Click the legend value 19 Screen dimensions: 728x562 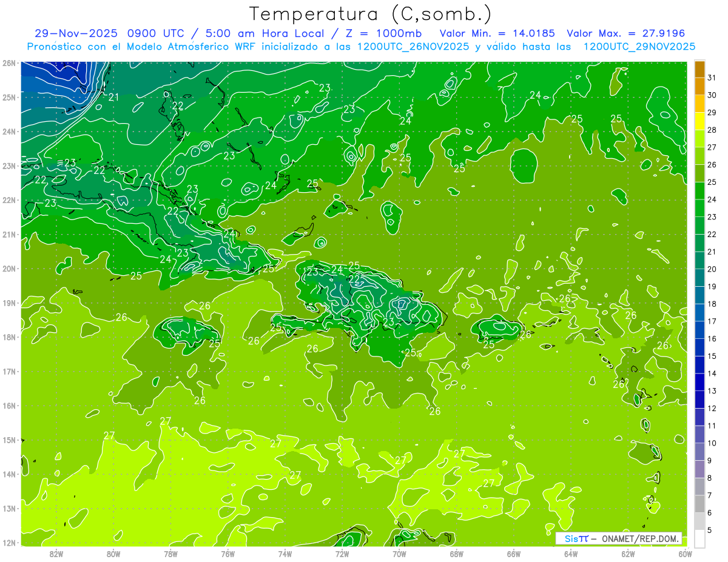pos(712,287)
